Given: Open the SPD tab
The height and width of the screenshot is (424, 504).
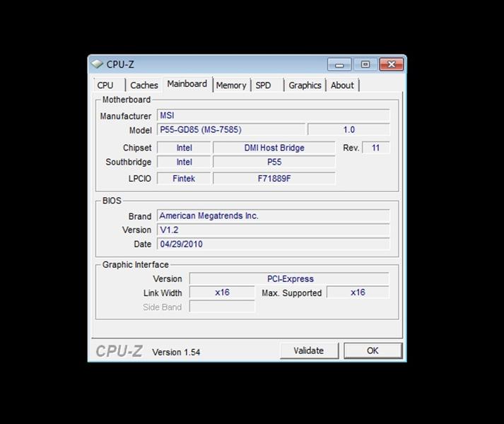Looking at the screenshot, I should point(263,86).
